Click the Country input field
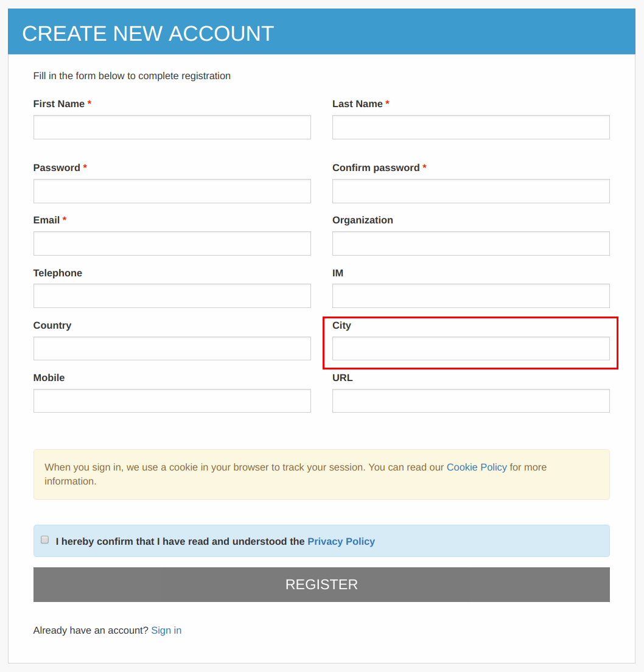Viewport: 644px width, 672px height. click(x=172, y=348)
